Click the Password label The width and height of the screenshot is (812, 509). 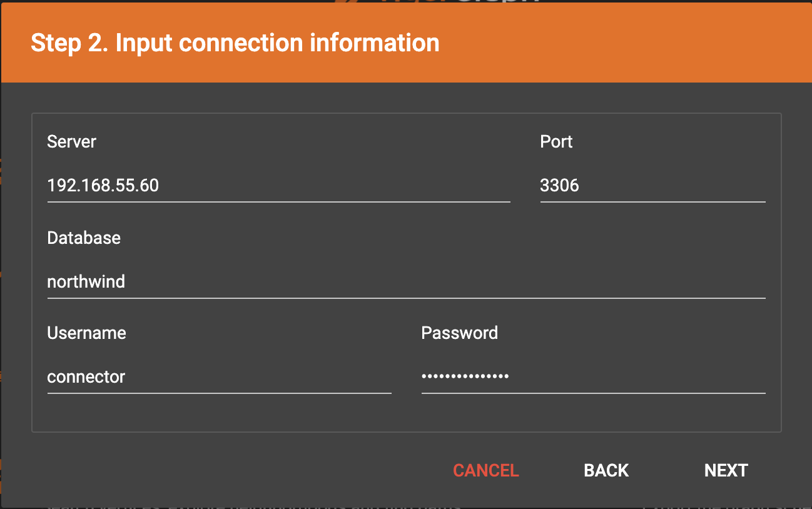[459, 333]
